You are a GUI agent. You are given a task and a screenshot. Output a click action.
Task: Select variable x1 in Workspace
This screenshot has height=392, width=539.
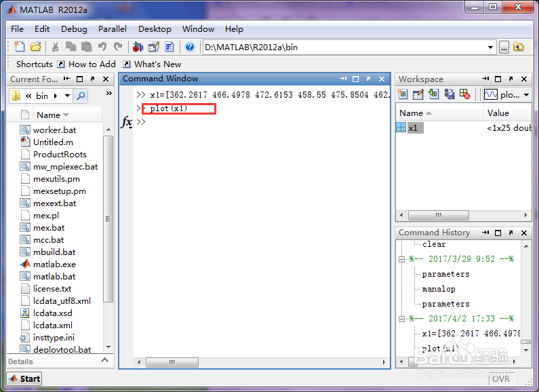click(x=412, y=128)
